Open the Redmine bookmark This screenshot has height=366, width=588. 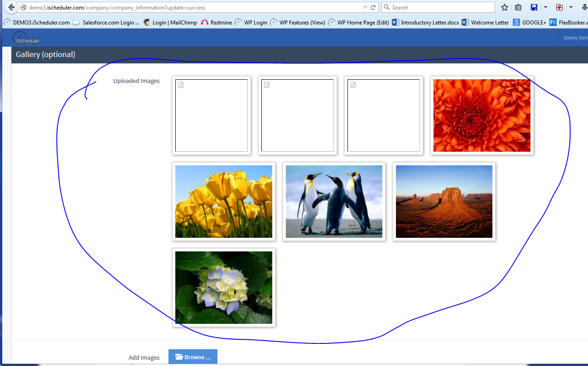[217, 22]
